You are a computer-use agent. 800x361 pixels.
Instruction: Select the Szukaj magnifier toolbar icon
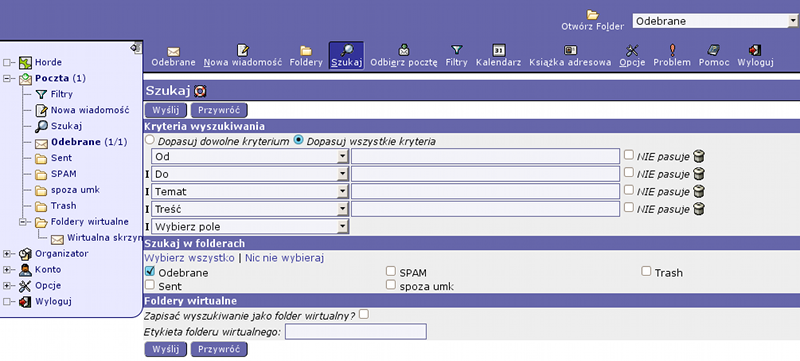point(346,50)
